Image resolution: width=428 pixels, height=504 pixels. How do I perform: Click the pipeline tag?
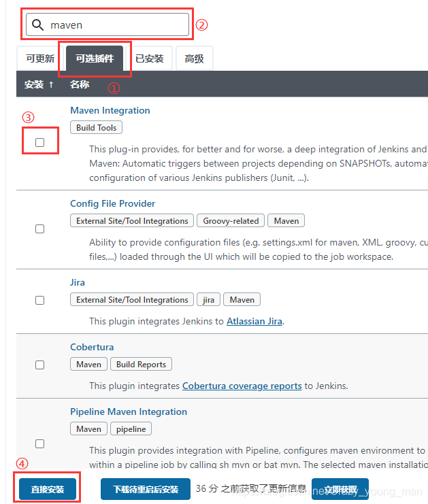[131, 429]
